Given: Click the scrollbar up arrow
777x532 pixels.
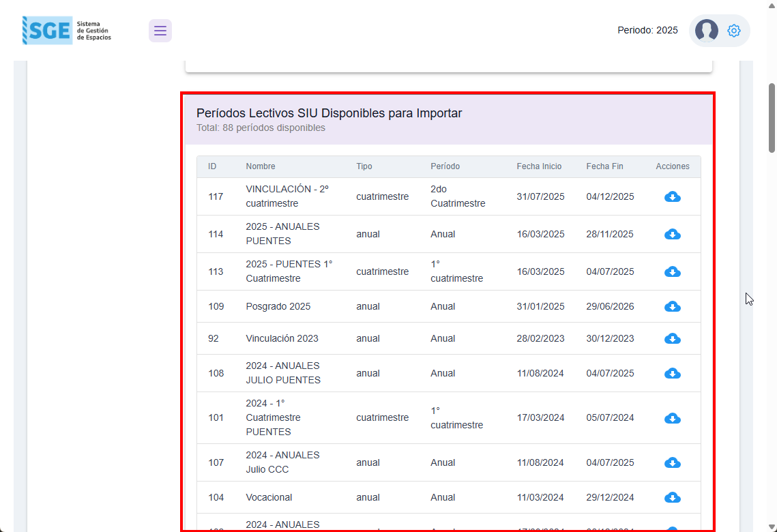Looking at the screenshot, I should pos(772,5).
